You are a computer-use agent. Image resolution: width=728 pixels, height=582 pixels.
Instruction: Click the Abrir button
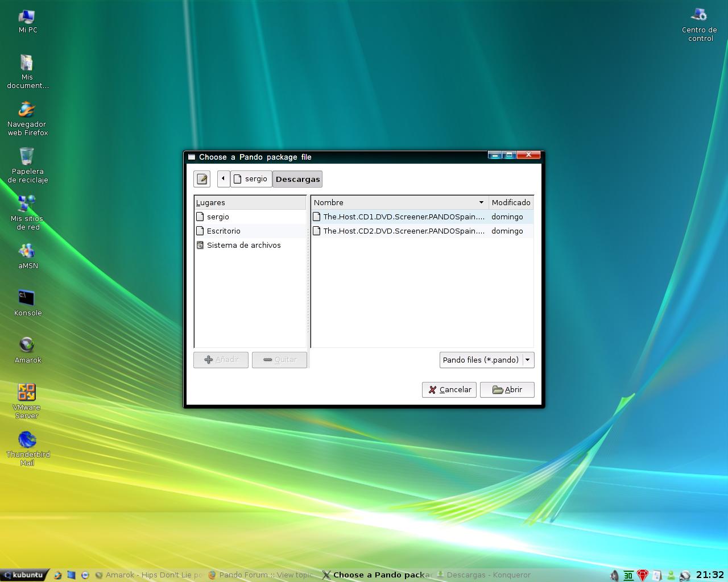point(507,389)
